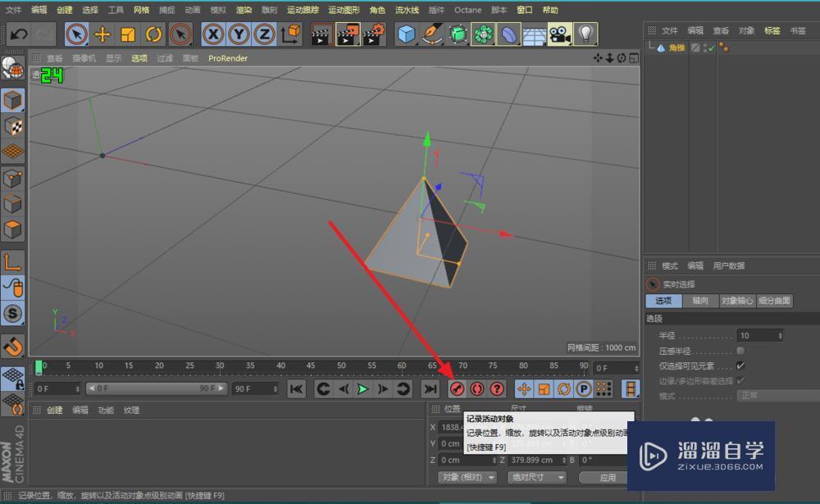This screenshot has width=820, height=504.
Task: Toggle X axis lock
Action: (x=213, y=34)
